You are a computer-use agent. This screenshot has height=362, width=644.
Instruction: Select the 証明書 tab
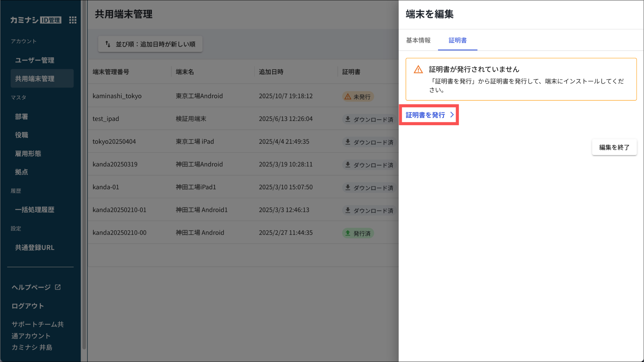458,40
